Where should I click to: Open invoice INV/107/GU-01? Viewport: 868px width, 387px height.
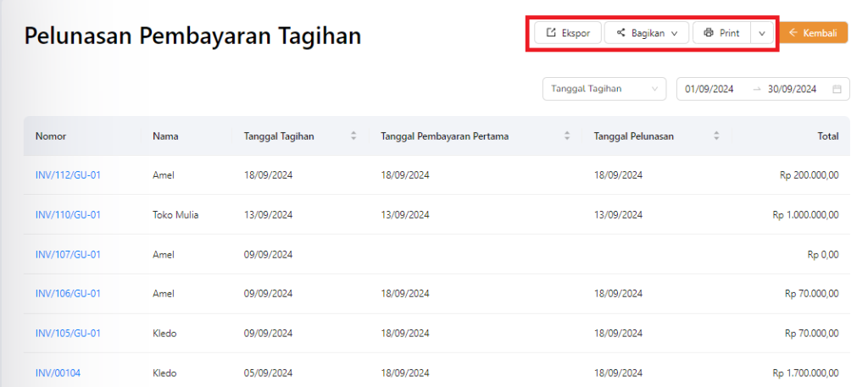click(x=68, y=254)
